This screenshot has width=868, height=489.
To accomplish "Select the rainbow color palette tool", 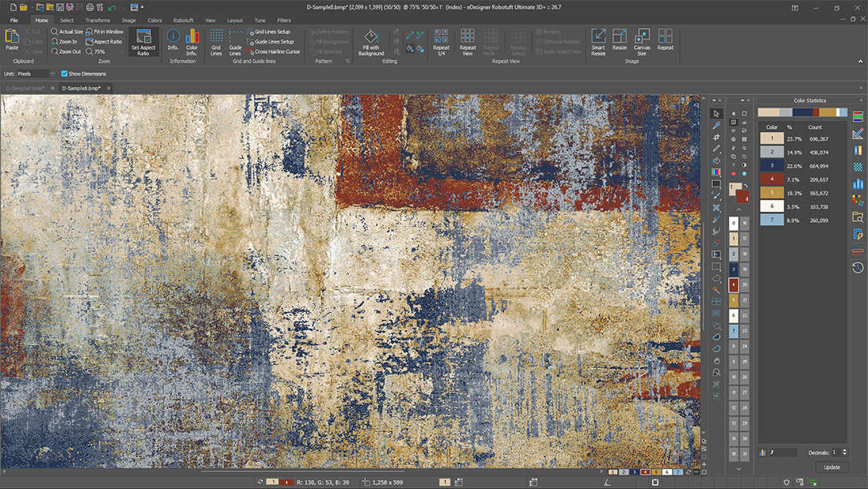I will click(x=716, y=171).
